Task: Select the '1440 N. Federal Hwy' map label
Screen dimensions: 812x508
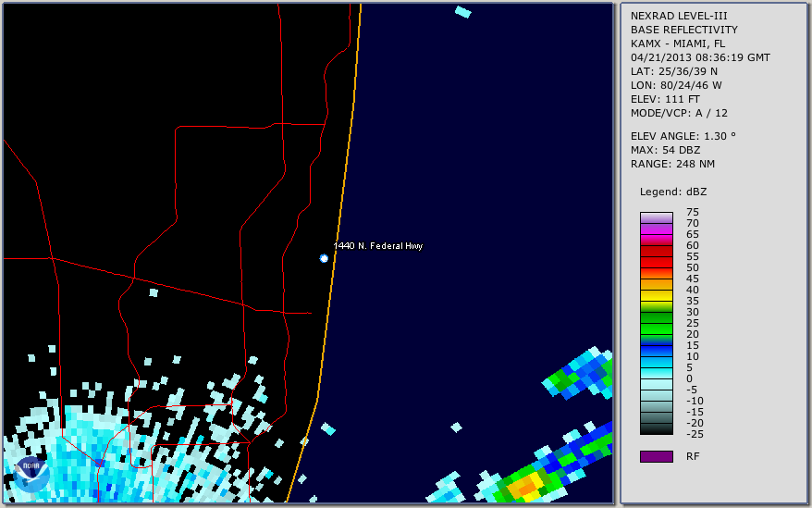Action: [378, 246]
